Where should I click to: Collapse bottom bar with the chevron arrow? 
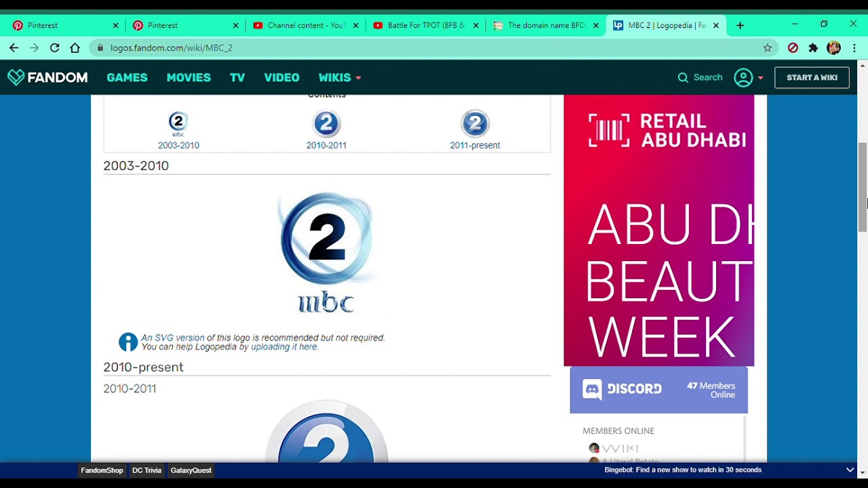coord(850,470)
